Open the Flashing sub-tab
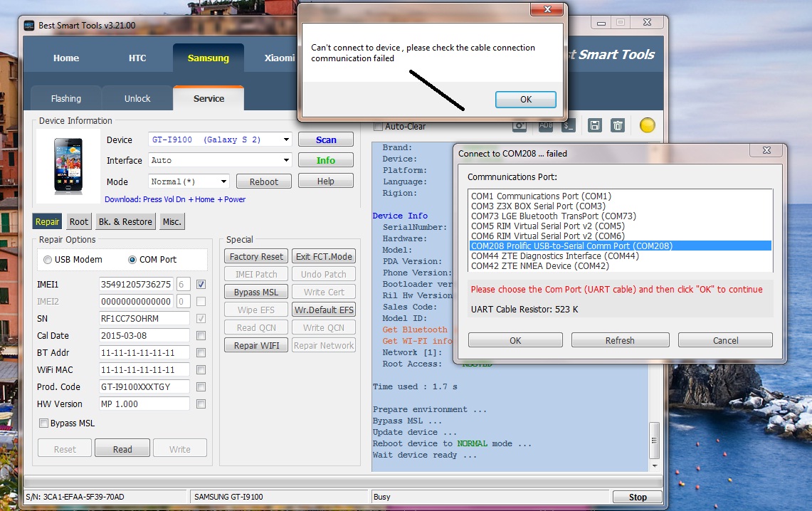This screenshot has width=812, height=511. point(65,98)
